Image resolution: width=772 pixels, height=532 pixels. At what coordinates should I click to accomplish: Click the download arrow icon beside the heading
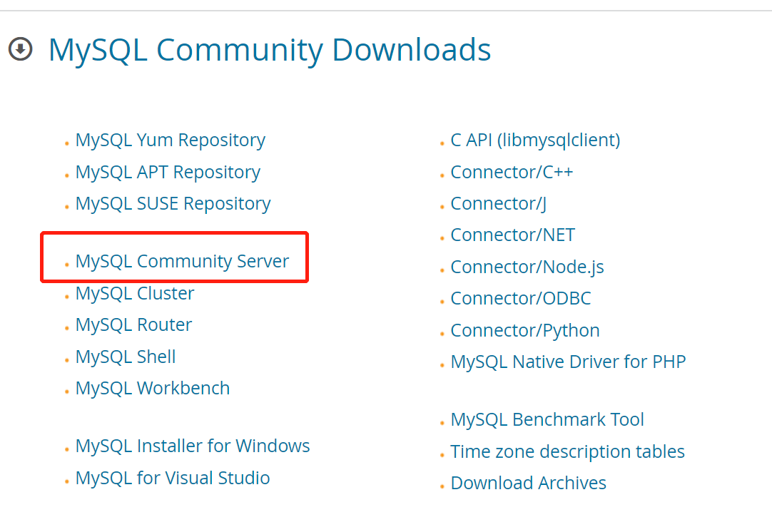click(20, 49)
